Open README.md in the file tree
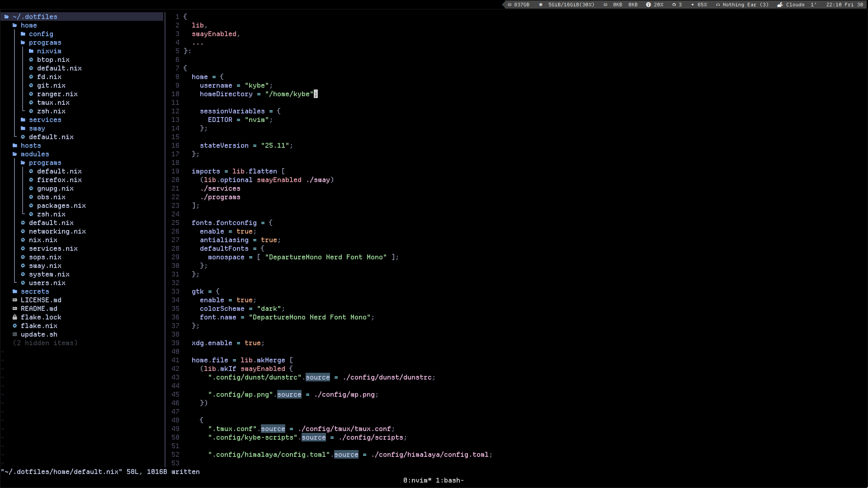The height and width of the screenshot is (488, 868). click(x=39, y=309)
